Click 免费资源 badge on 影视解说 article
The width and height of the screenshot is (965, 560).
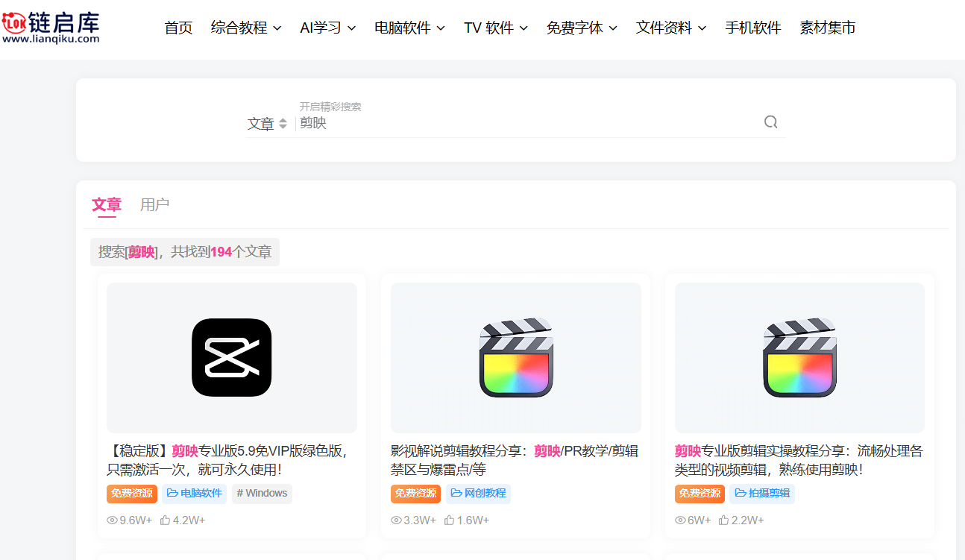[416, 494]
